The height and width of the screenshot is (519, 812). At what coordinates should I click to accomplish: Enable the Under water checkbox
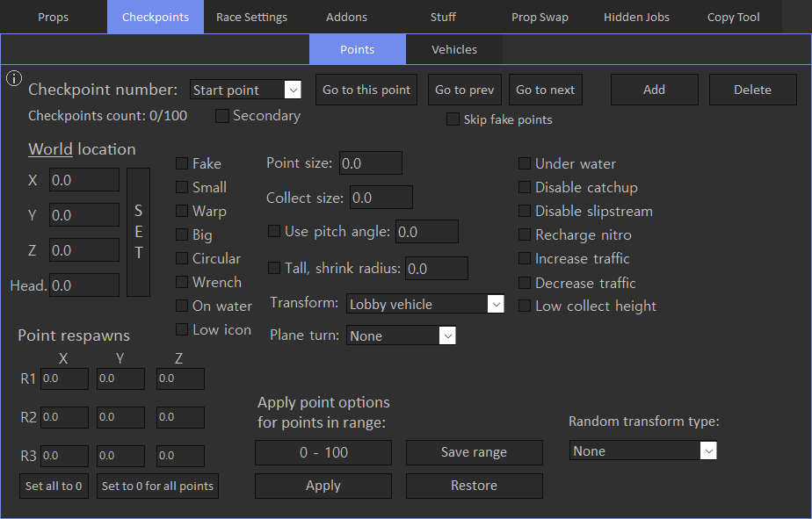(525, 163)
